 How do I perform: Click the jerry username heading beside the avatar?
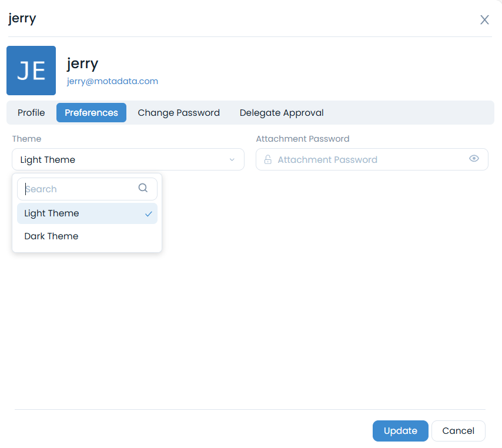(x=82, y=63)
